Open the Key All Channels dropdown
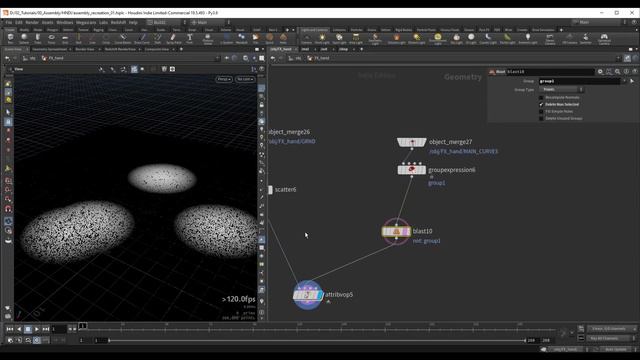640x360 pixels. [x=611, y=338]
